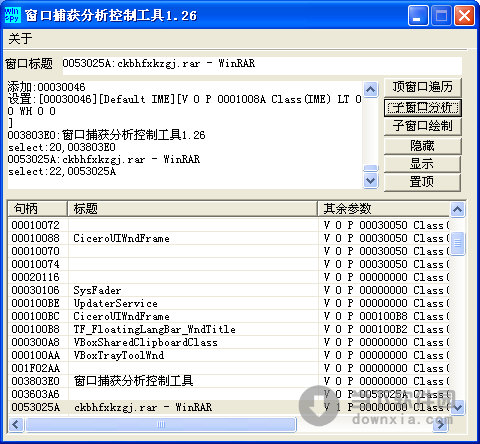The image size is (480, 444).
Task: Click the 置顶 button
Action: pos(422,182)
